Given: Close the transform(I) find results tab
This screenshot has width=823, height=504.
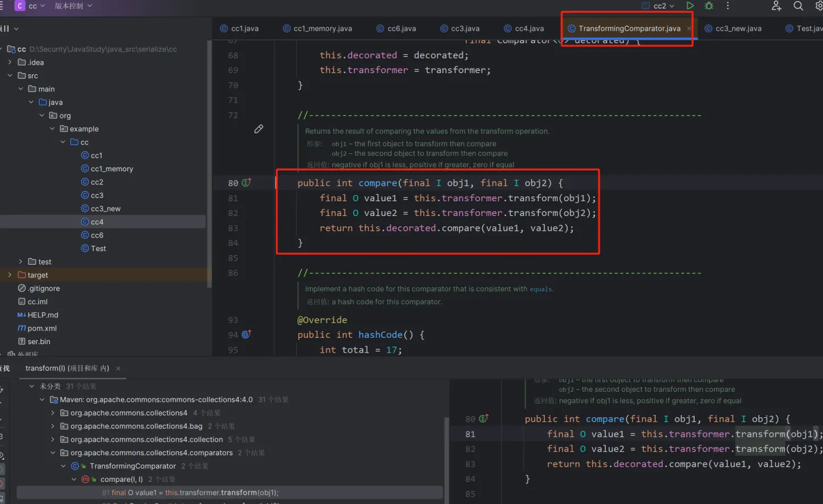Looking at the screenshot, I should click(x=118, y=369).
